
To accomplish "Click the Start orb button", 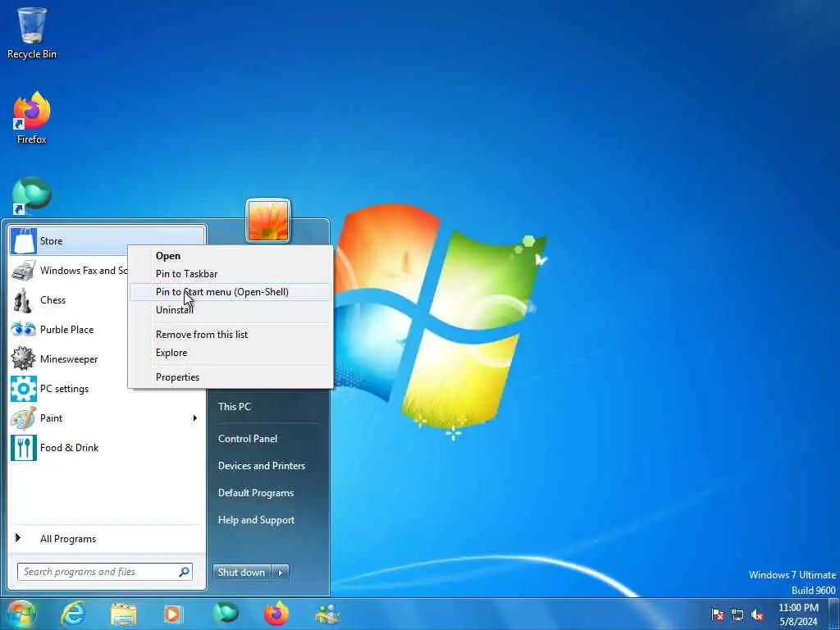I will [x=21, y=614].
